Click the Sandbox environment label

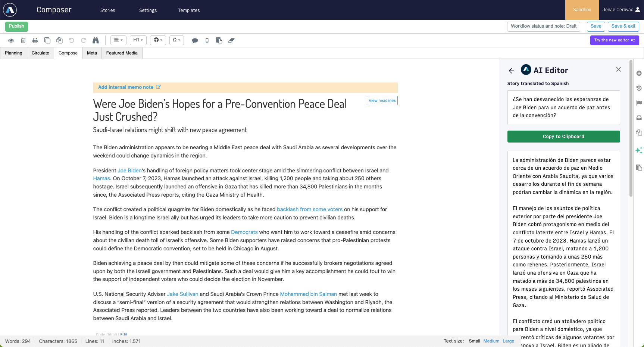pyautogui.click(x=582, y=10)
